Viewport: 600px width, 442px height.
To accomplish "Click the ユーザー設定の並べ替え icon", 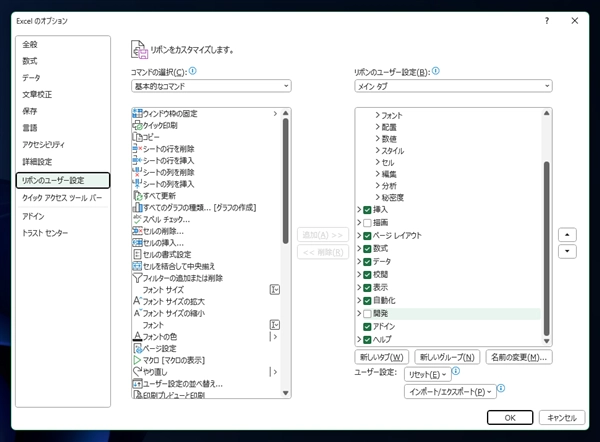I will point(137,383).
